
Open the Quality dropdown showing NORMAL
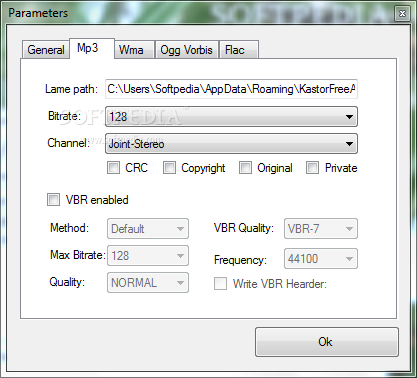coord(148,283)
